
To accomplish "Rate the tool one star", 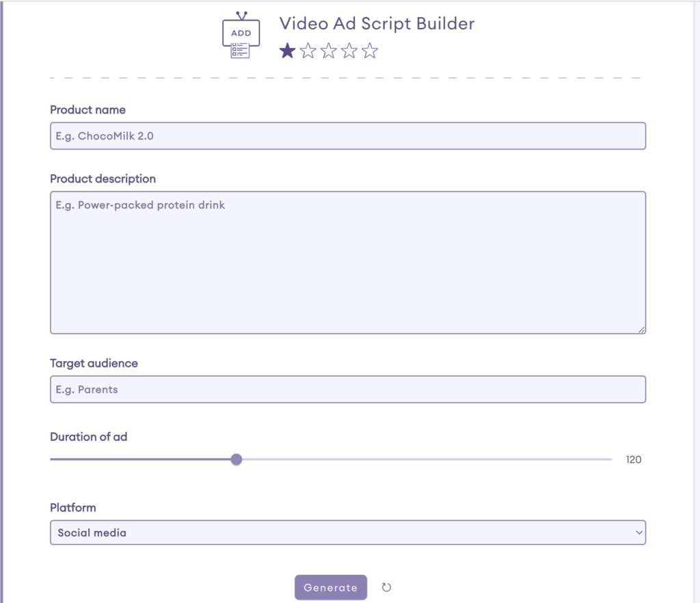I will (287, 50).
